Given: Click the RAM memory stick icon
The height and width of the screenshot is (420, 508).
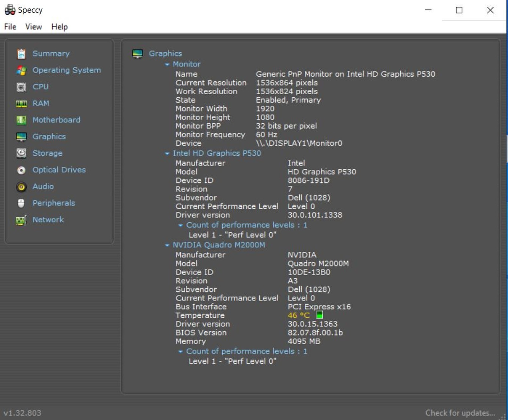Looking at the screenshot, I should point(21,104).
